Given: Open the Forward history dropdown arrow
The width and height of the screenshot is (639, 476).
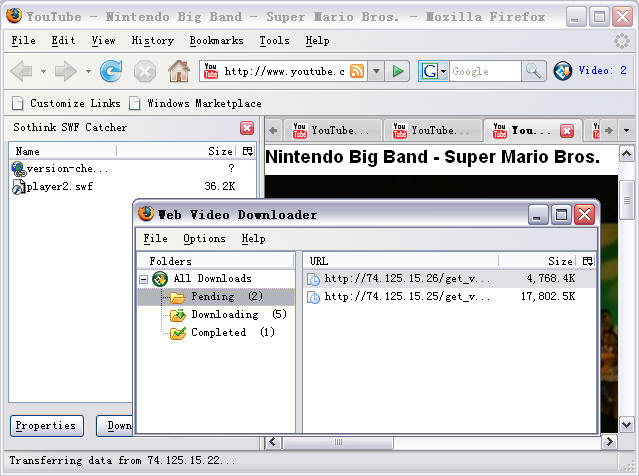Looking at the screenshot, I should tap(88, 71).
